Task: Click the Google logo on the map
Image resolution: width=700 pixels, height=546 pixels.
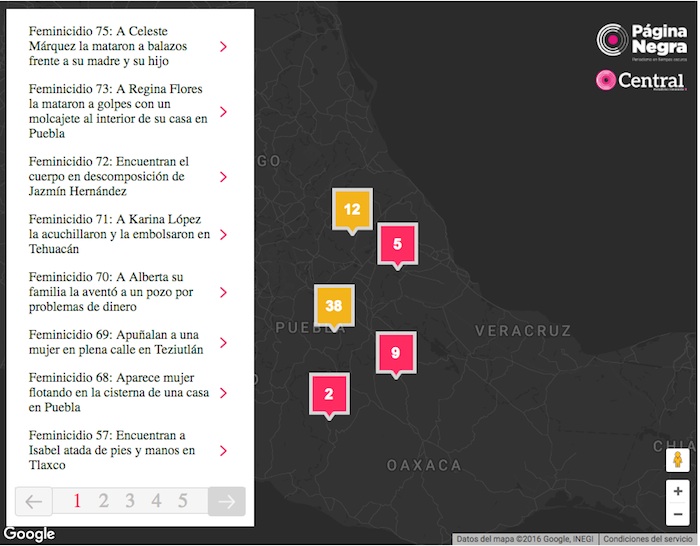Action: [x=28, y=535]
